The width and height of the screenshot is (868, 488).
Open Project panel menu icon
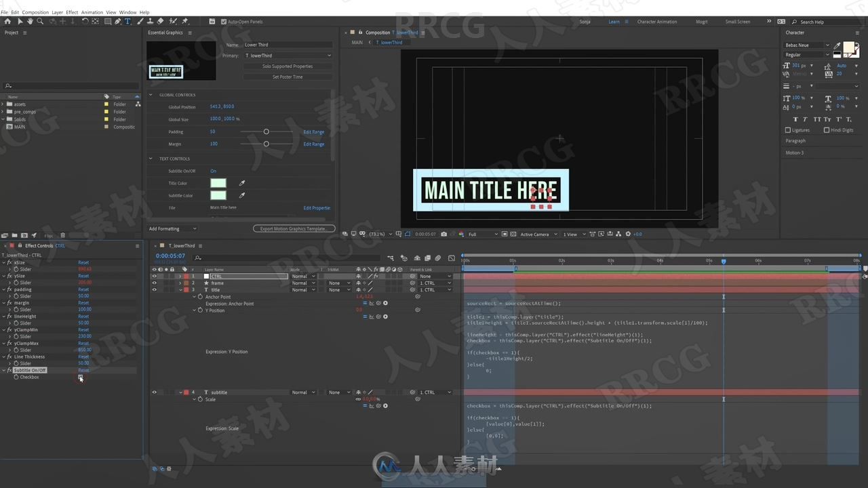click(26, 33)
